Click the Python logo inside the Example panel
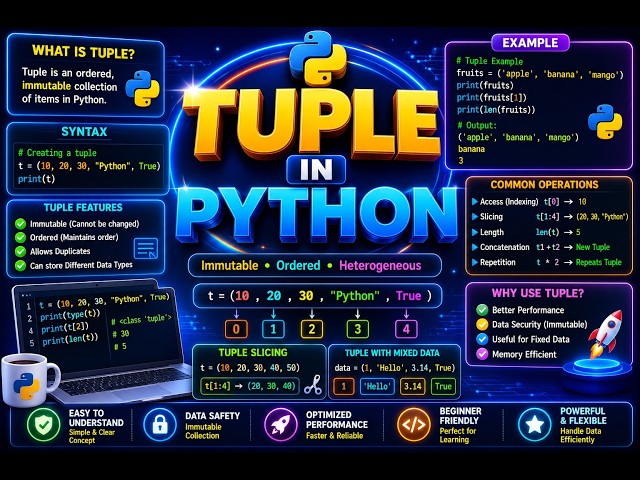 point(605,122)
